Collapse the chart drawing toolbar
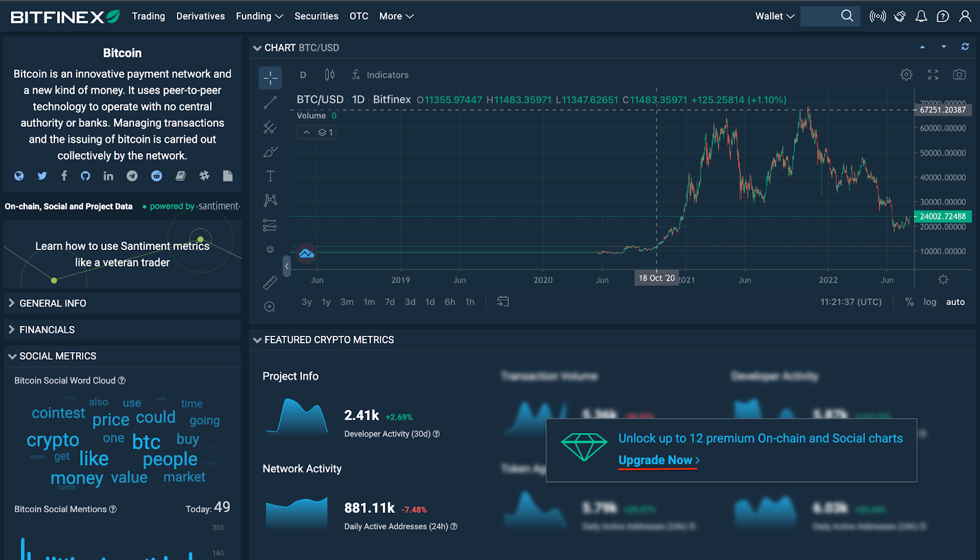Viewport: 980px width, 560px height. tap(287, 266)
